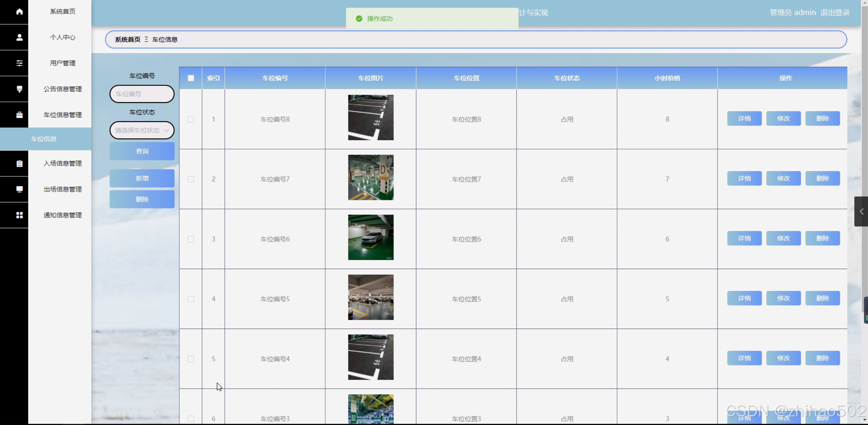Select the 车位信息 submenu item
868x425 pixels.
[x=44, y=139]
